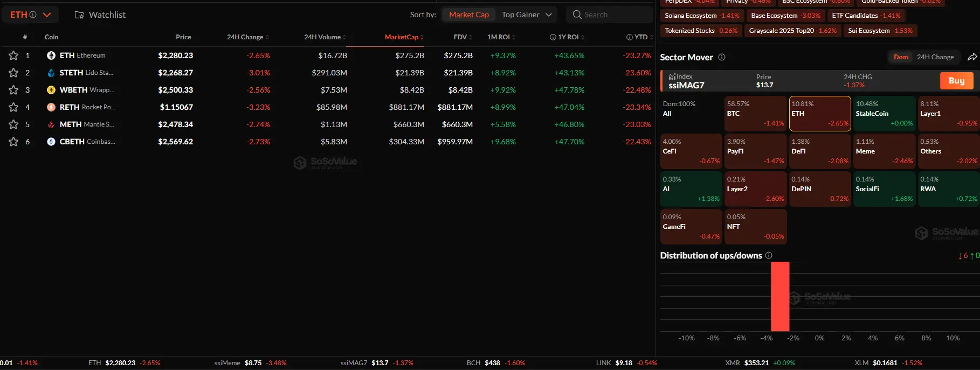Click the red distribution histogram bar
The height and width of the screenshot is (370, 980).
pyautogui.click(x=780, y=297)
